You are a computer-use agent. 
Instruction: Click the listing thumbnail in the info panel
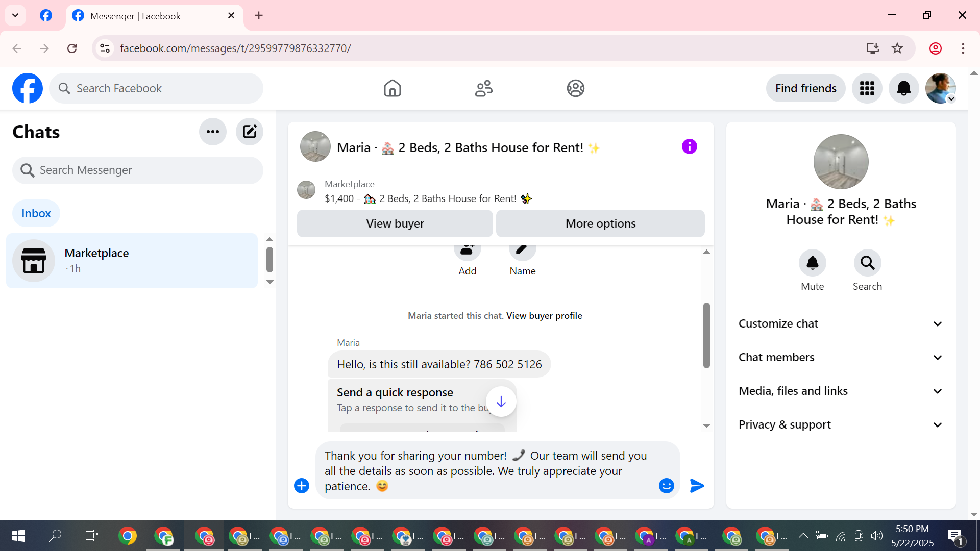(x=841, y=162)
